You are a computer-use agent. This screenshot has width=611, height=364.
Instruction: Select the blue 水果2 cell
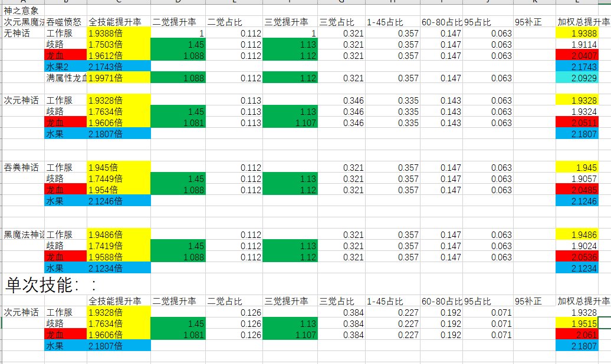pyautogui.click(x=65, y=67)
